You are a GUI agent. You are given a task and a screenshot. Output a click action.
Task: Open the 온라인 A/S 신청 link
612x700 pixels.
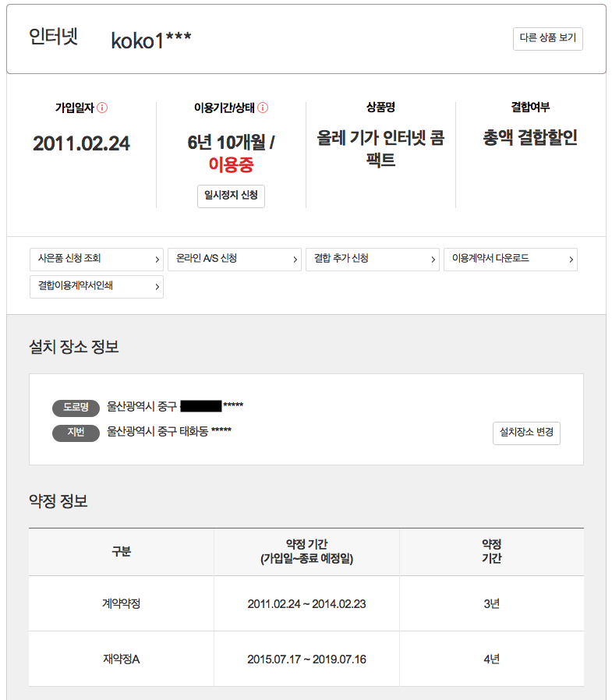click(207, 259)
